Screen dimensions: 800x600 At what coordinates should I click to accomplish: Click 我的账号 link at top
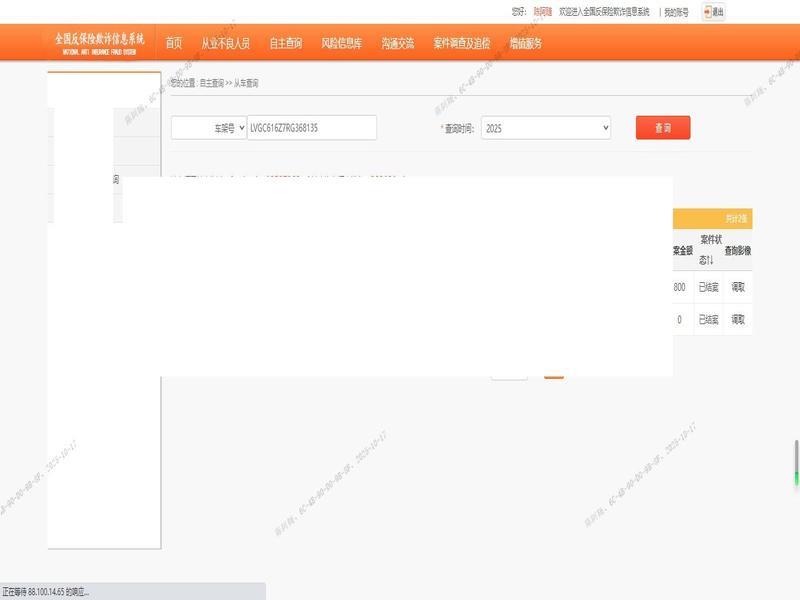(676, 12)
